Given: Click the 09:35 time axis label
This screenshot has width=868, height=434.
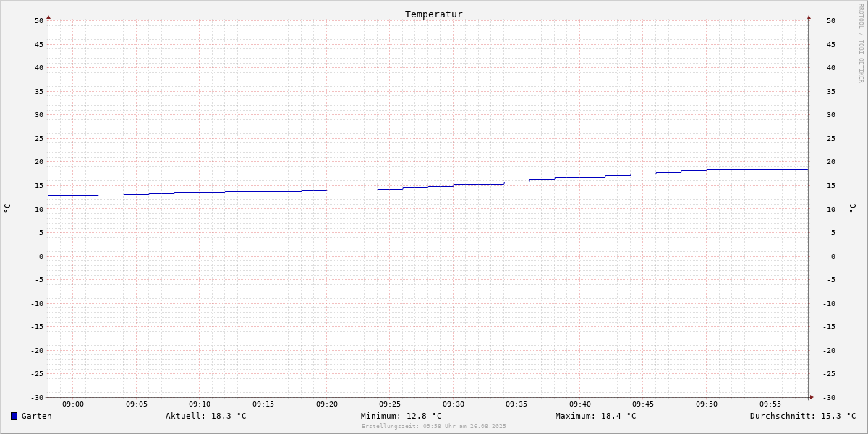Looking at the screenshot, I should tap(516, 404).
